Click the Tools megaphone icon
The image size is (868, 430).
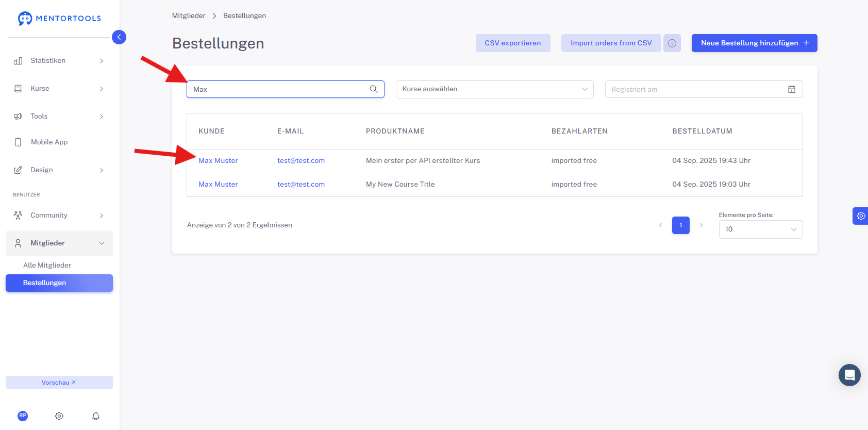click(18, 117)
